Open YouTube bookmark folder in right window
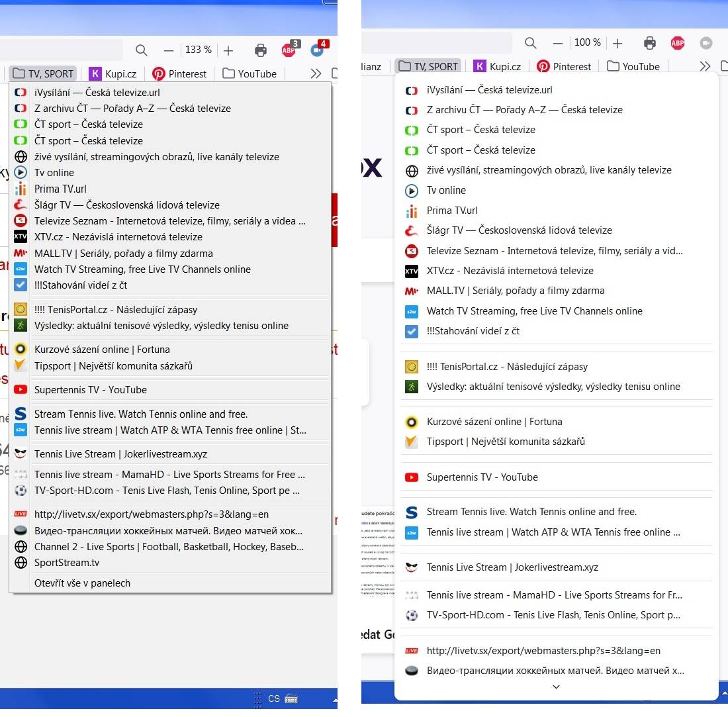This screenshot has width=728, height=717. pyautogui.click(x=634, y=66)
